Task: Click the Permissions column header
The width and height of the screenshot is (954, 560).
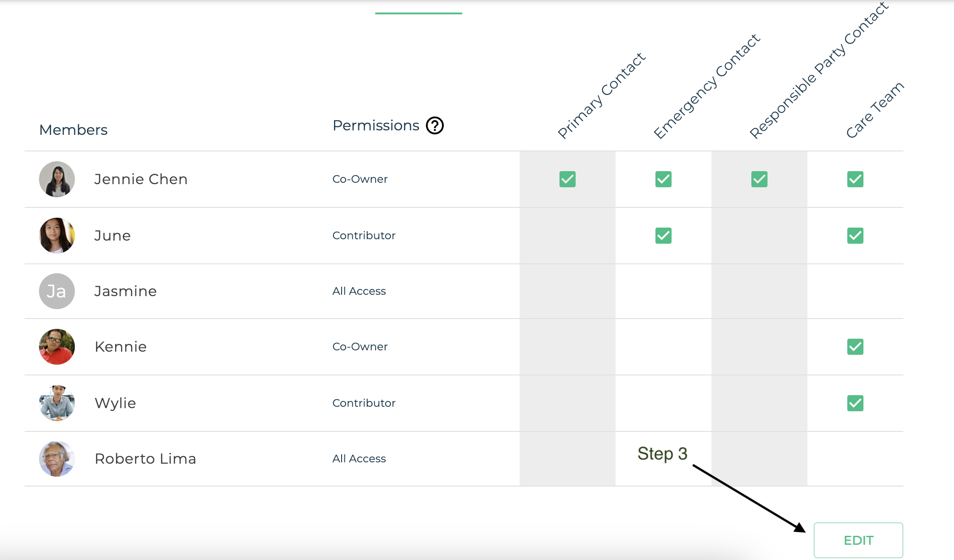Action: click(376, 125)
